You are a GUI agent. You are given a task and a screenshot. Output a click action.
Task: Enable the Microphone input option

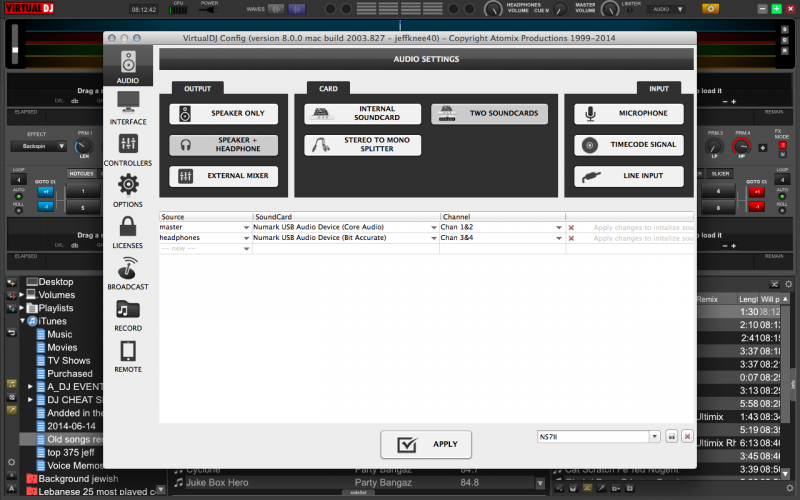coord(629,114)
